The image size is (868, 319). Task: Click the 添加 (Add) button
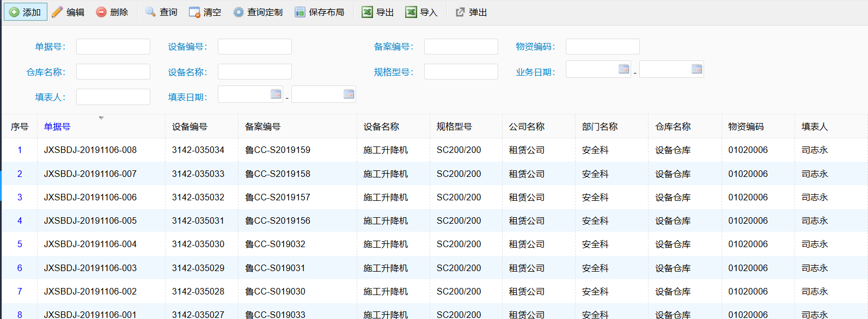[x=26, y=12]
